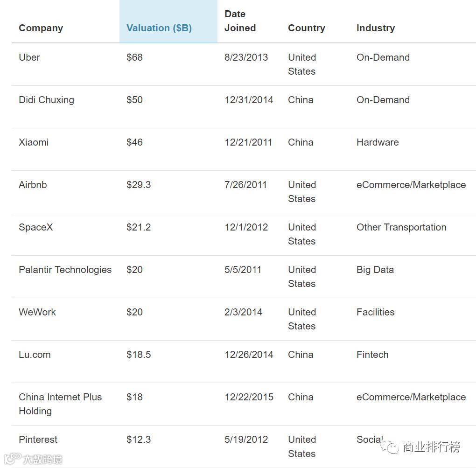Click the 12/22/2015 date cell
This screenshot has width=476, height=468.
tap(249, 397)
